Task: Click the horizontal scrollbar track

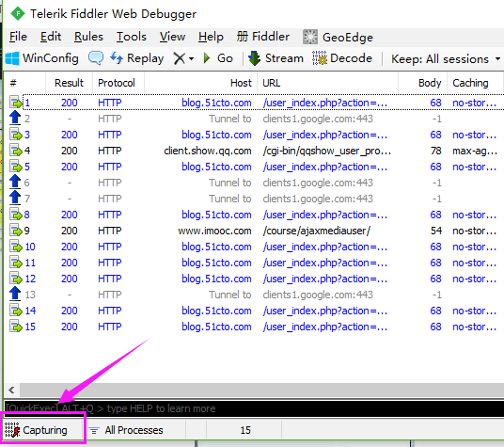Action: click(261, 391)
